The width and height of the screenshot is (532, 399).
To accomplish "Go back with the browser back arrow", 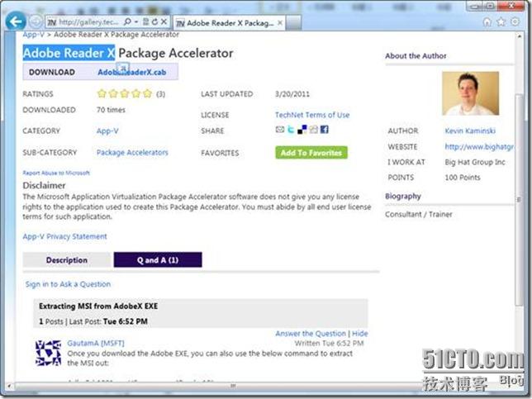I will pos(15,21).
